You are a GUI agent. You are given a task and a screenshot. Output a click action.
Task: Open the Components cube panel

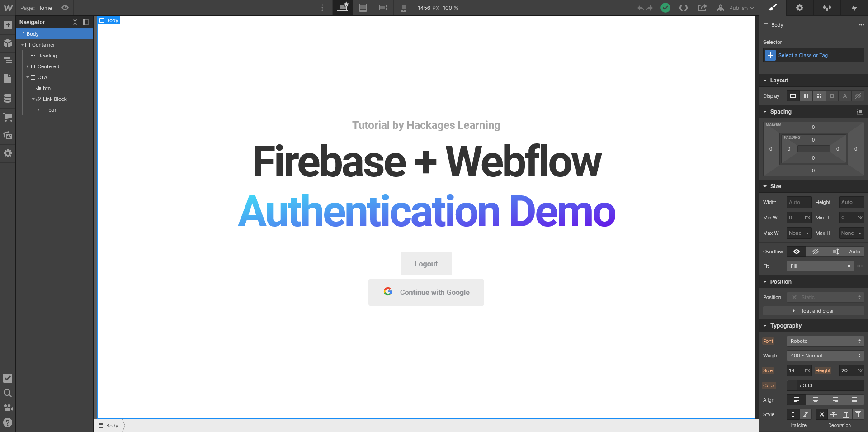click(8, 43)
